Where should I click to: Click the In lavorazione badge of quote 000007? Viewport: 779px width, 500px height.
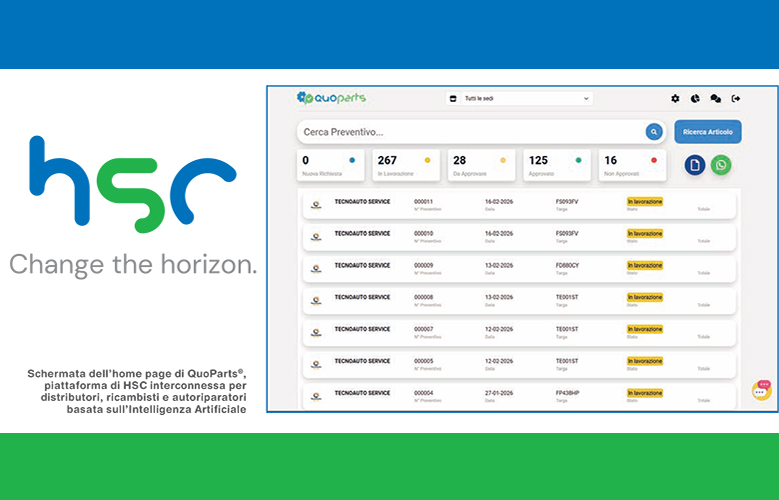[645, 329]
